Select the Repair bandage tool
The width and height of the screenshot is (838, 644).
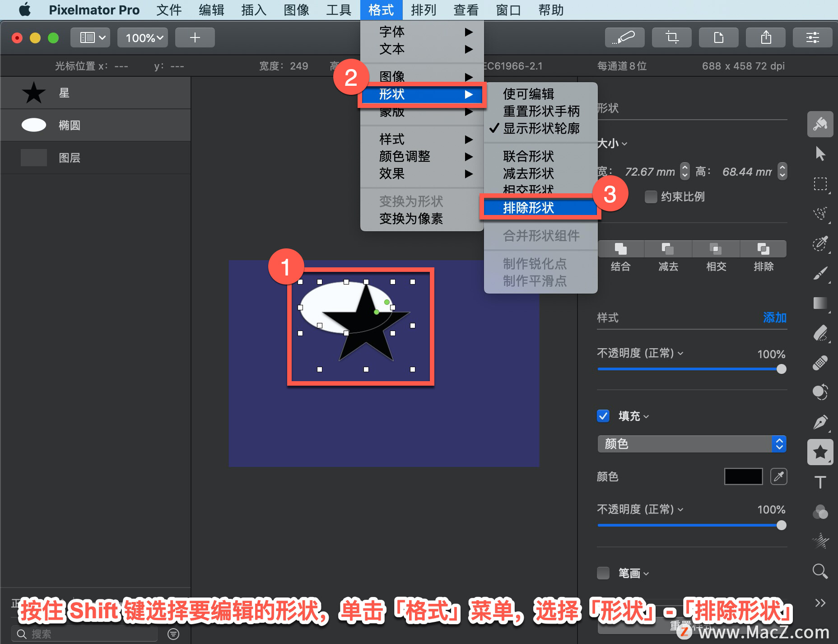[x=820, y=363]
